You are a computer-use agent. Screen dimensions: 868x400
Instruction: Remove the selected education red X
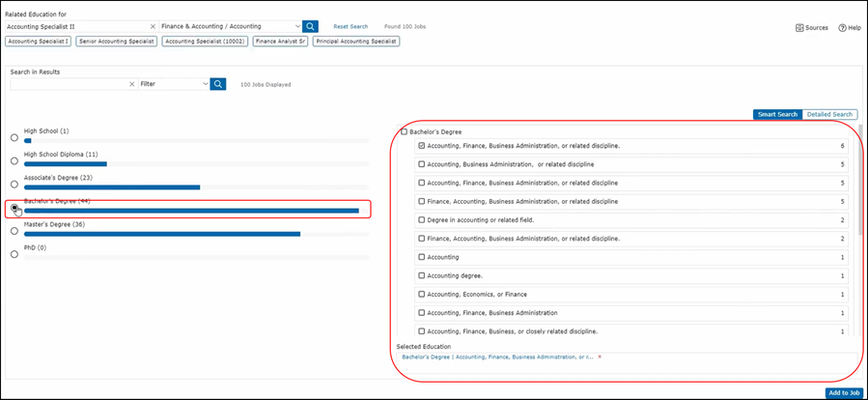point(600,357)
